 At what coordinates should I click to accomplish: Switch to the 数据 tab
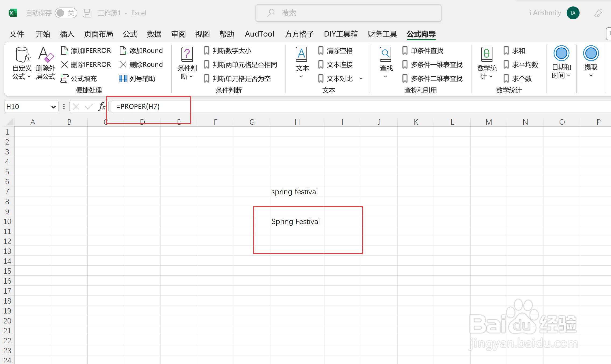[154, 34]
